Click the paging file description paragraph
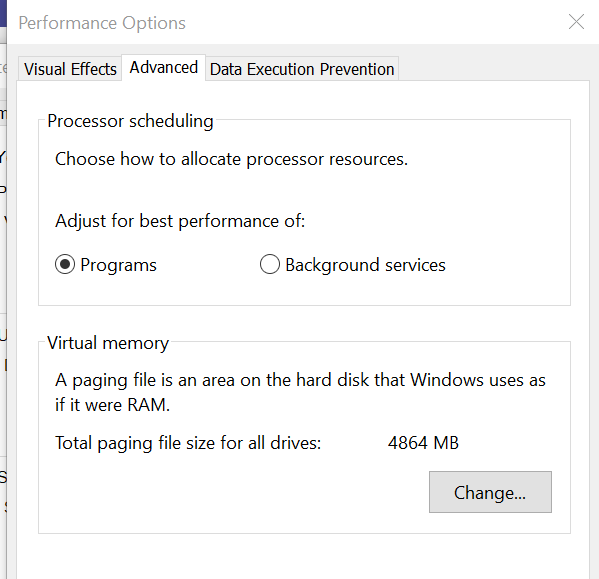The height and width of the screenshot is (579, 599). click(300, 392)
